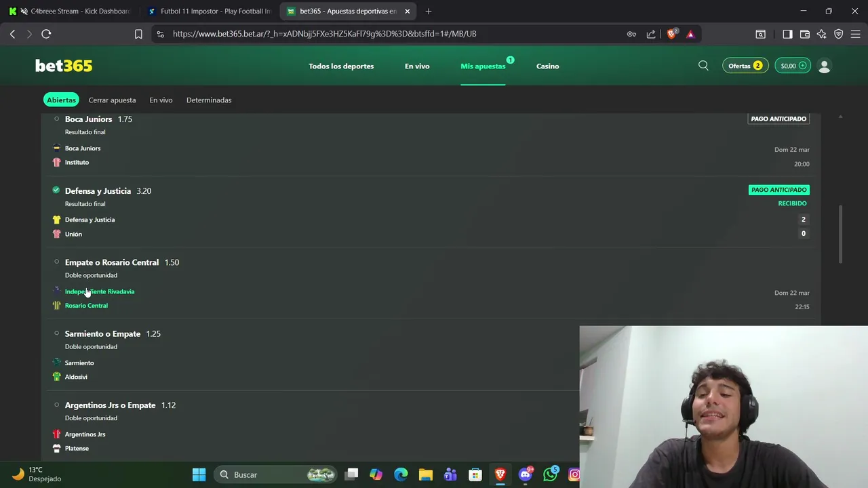Screen dimensions: 868x488
Task: Switch to Futbol 11 Impostor tab
Action: pyautogui.click(x=210, y=11)
